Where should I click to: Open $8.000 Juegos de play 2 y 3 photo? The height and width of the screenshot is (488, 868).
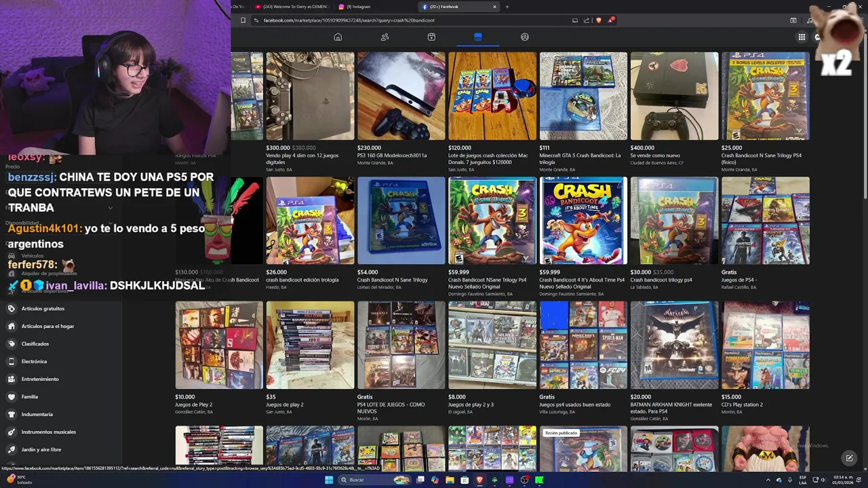coord(492,346)
